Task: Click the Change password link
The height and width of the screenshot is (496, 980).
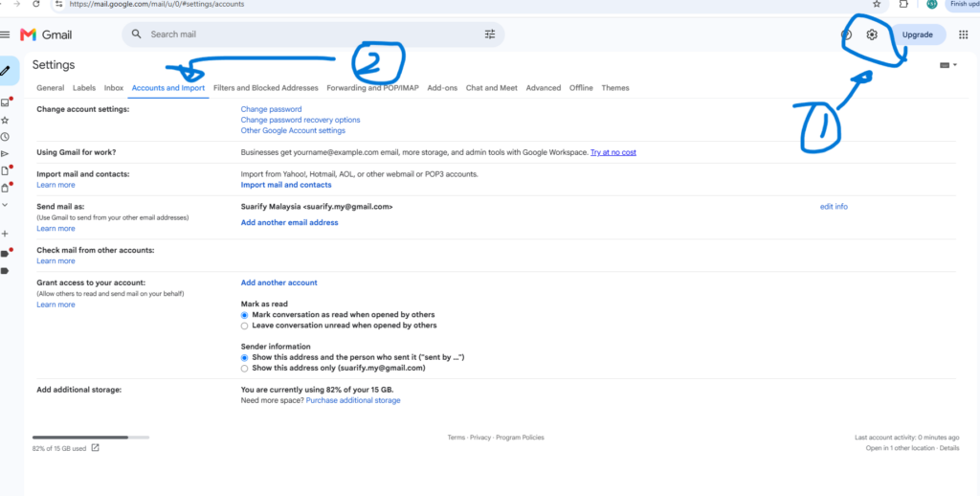Action: point(271,109)
